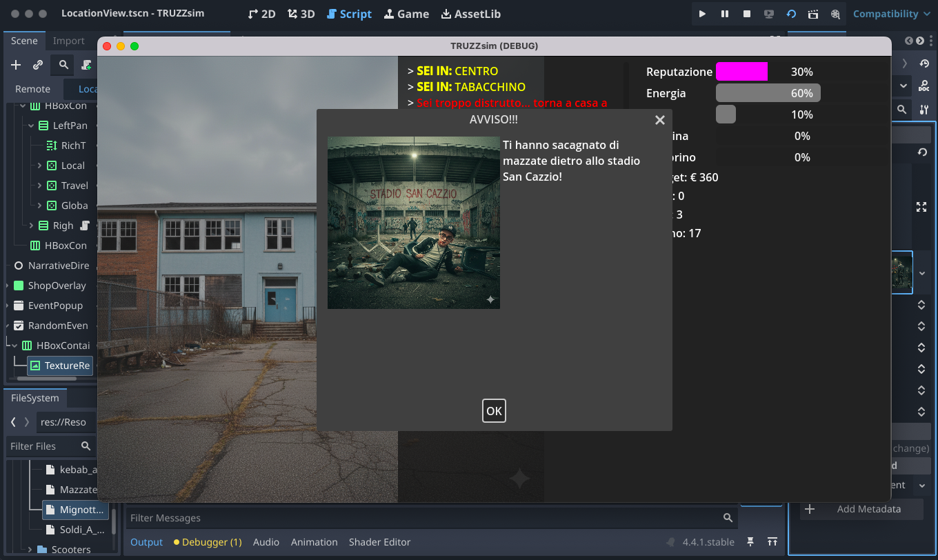Select the kebab_a file in FileSystem
The height and width of the screenshot is (560, 938).
[70, 470]
